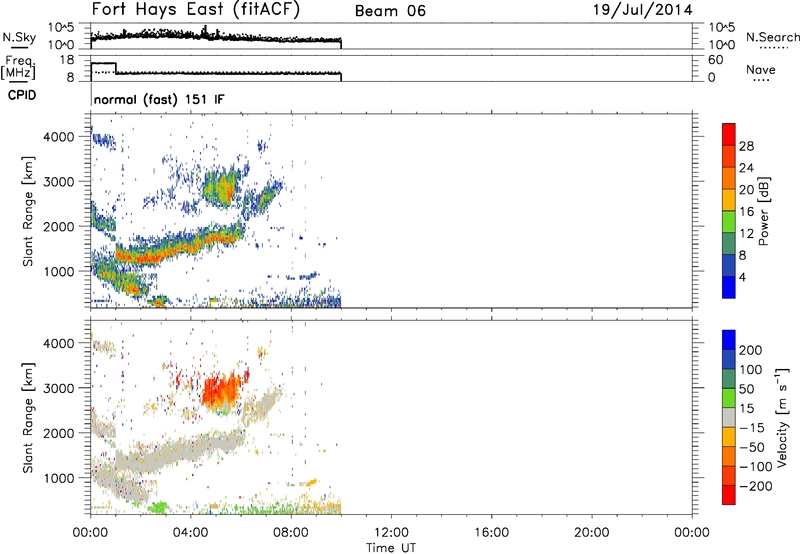Click the 'Fort Hays East (fitACF)' title
Image resolution: width=800 pixels, height=554 pixels.
[x=196, y=9]
